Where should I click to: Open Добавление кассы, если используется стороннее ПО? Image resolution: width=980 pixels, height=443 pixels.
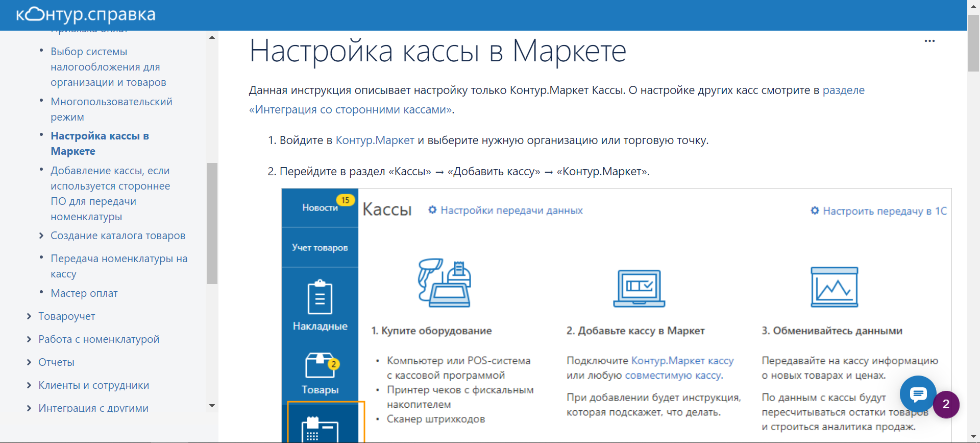click(x=110, y=194)
